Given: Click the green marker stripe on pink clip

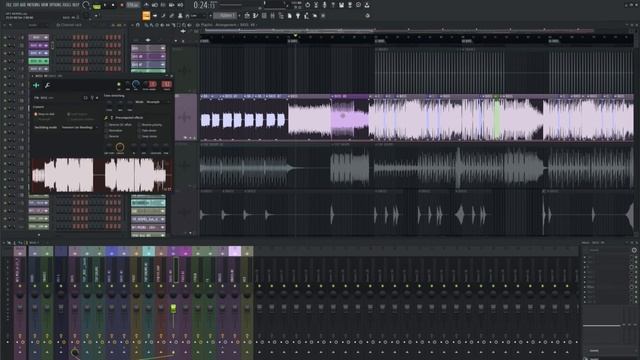Looking at the screenshot, I should coord(497,118).
